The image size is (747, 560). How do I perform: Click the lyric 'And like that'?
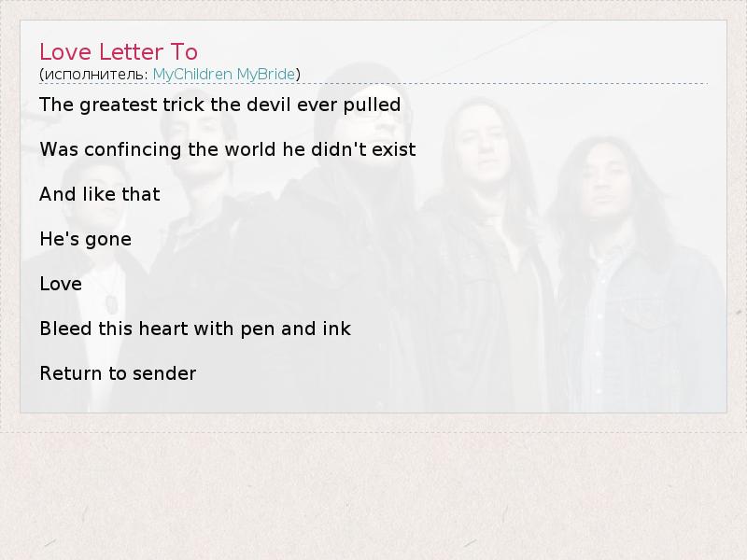click(x=100, y=194)
